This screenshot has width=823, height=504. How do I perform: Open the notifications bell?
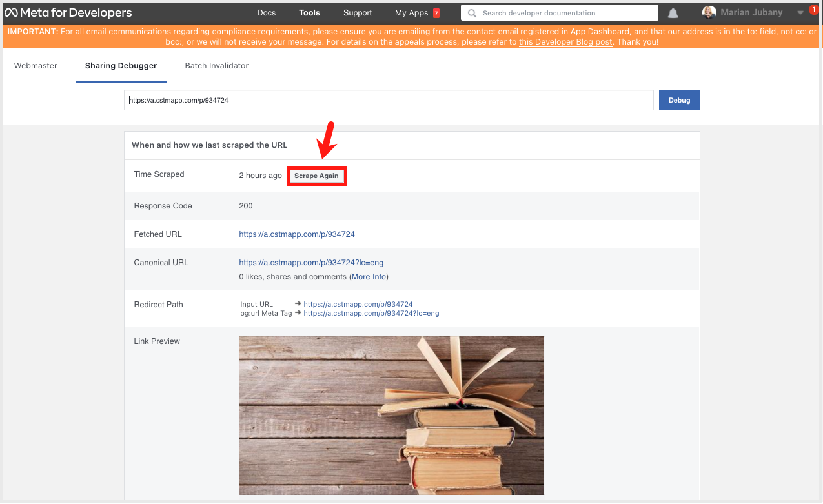673,13
